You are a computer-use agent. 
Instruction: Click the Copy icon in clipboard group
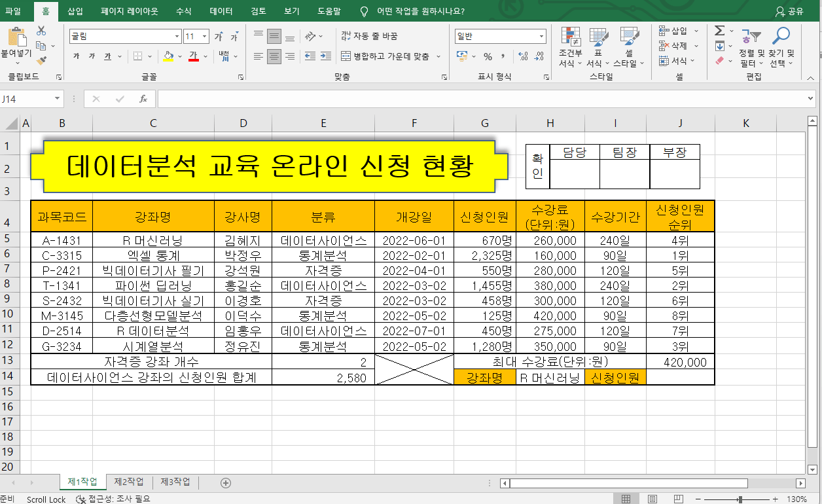[x=41, y=46]
